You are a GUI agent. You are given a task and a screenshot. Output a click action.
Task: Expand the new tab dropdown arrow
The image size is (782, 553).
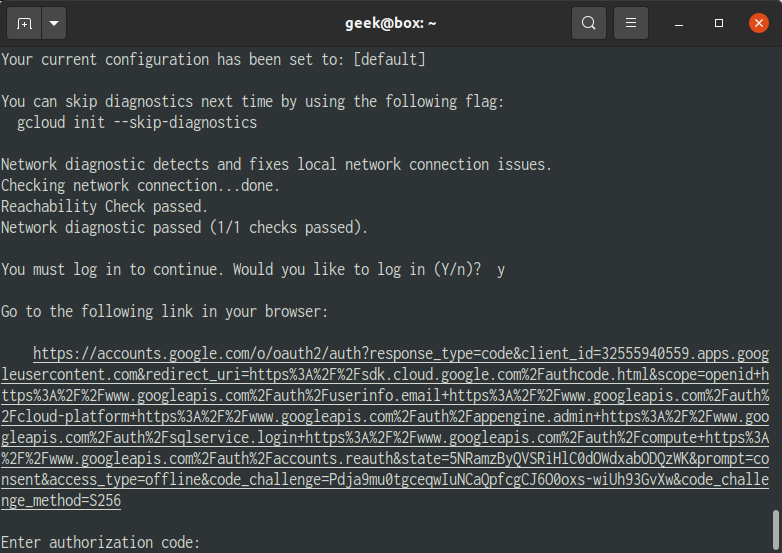54,23
